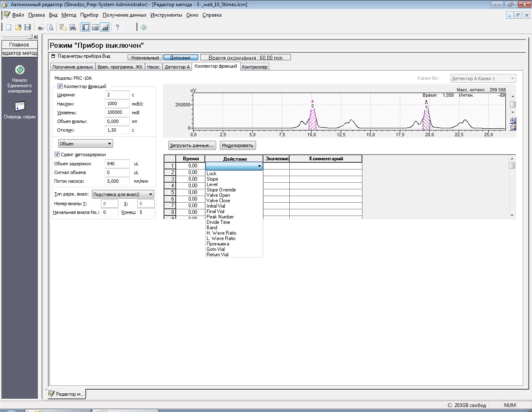Screen dimensions: 532x412
Task: Expand the Тип держ. виал dropdown
Action: tap(123, 194)
